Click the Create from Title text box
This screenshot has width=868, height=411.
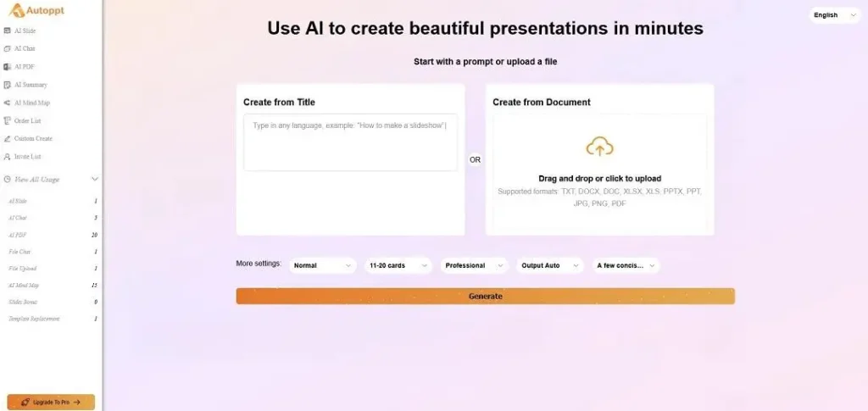350,142
